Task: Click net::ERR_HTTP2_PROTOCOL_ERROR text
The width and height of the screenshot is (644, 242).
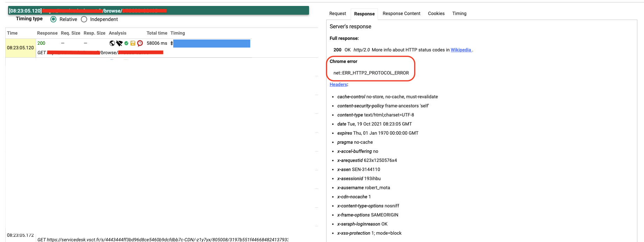Action: click(371, 73)
